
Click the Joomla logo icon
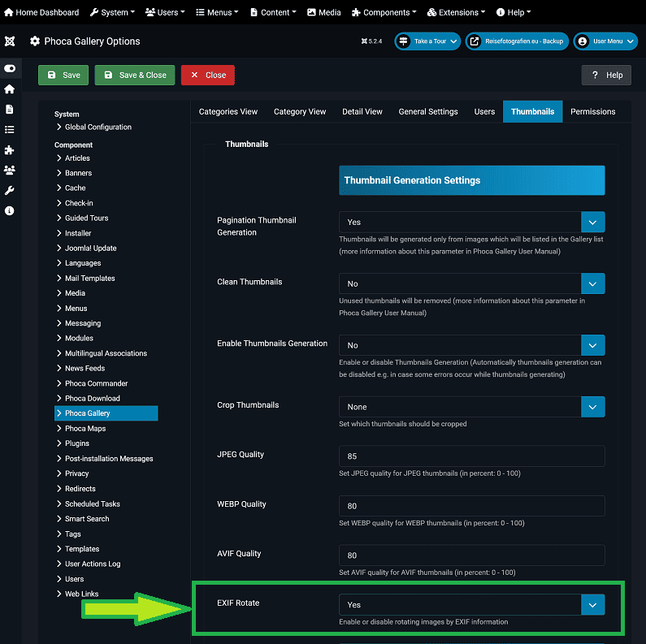[10, 41]
